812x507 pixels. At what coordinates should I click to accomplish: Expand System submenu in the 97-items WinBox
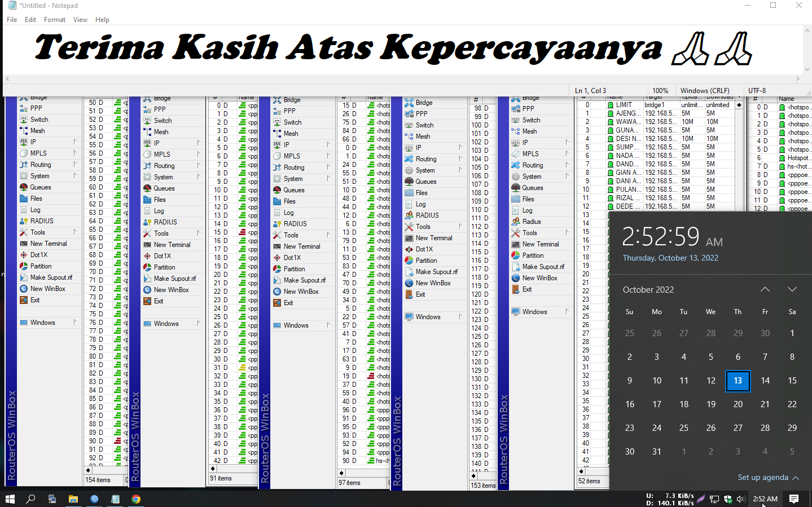coord(328,178)
